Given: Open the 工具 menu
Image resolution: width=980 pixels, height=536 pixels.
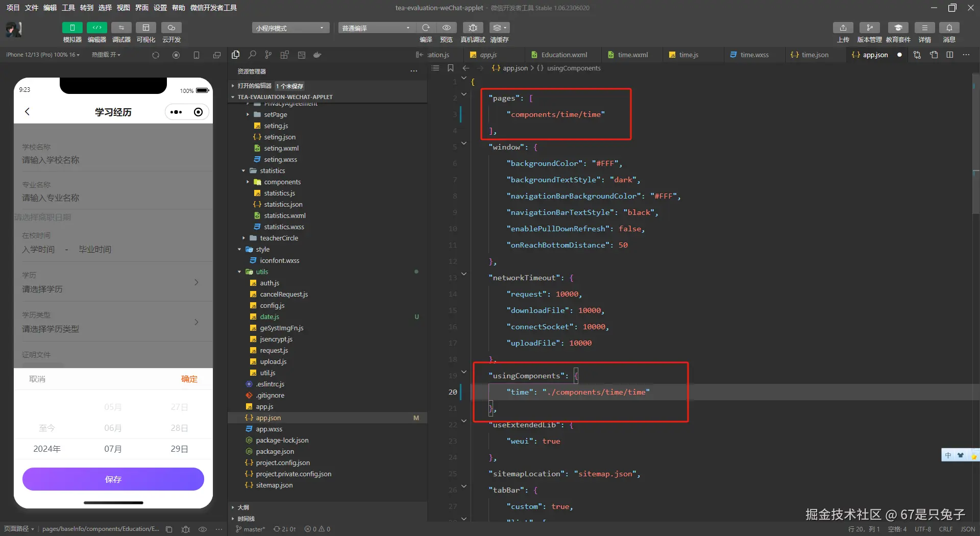Looking at the screenshot, I should [68, 8].
